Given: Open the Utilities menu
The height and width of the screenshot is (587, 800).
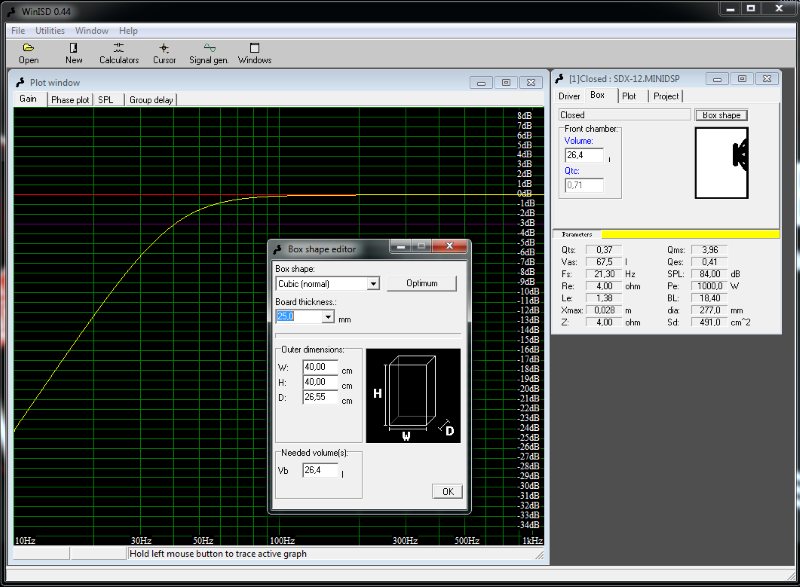Looking at the screenshot, I should (x=50, y=31).
